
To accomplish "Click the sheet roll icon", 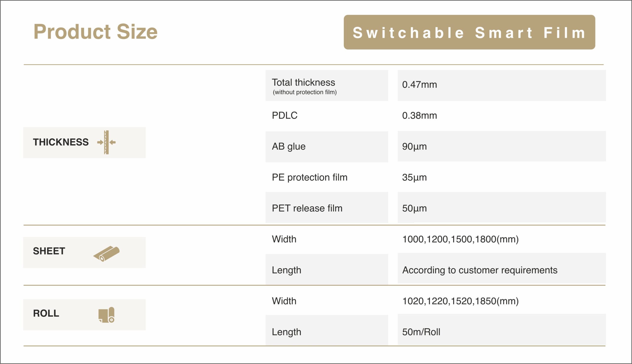I will click(x=107, y=254).
